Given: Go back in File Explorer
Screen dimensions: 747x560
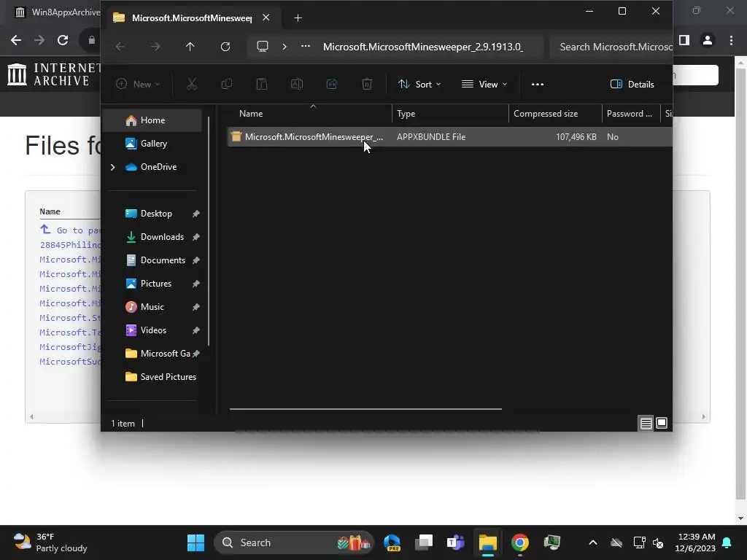Looking at the screenshot, I should coord(120,46).
